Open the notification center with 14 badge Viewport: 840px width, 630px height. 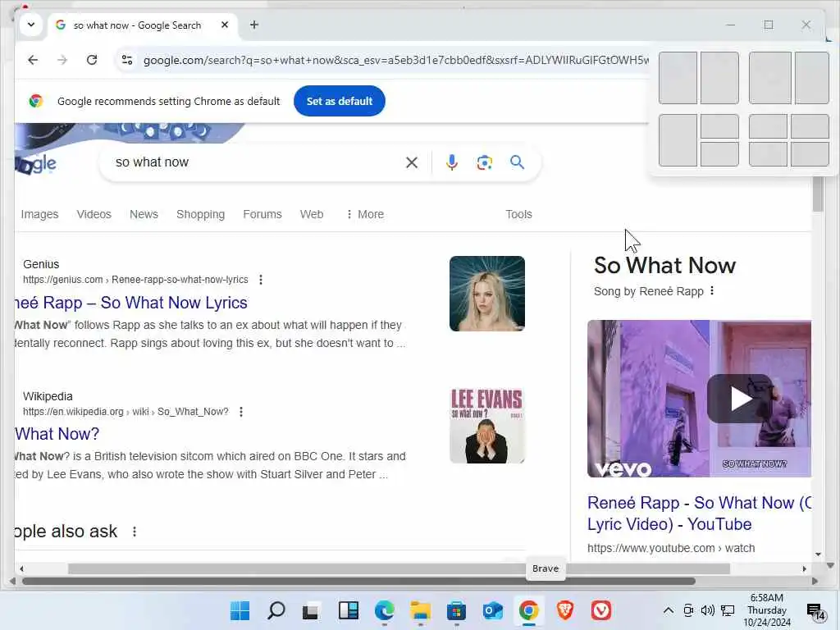click(x=816, y=610)
